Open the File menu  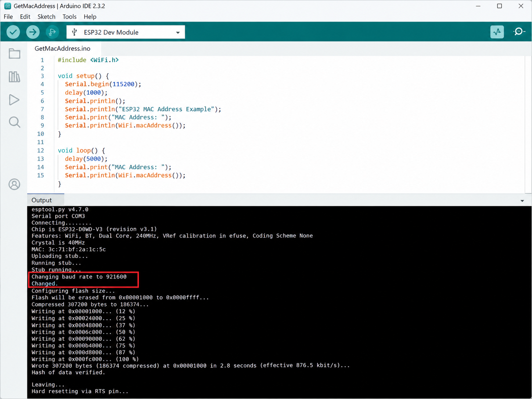click(8, 17)
